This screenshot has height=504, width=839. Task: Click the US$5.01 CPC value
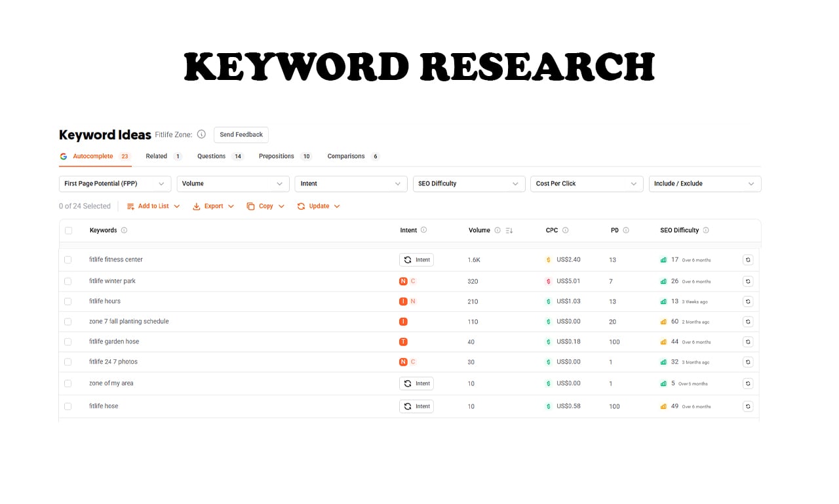tap(568, 281)
